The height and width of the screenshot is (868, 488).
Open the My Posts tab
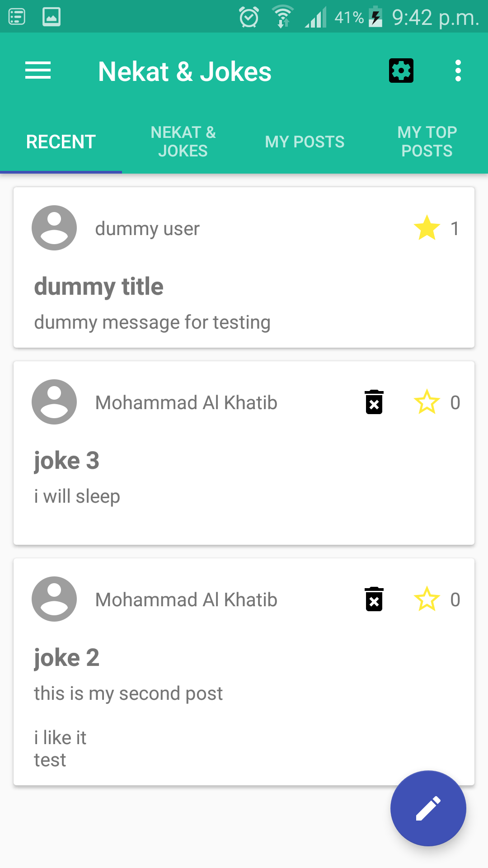point(305,142)
